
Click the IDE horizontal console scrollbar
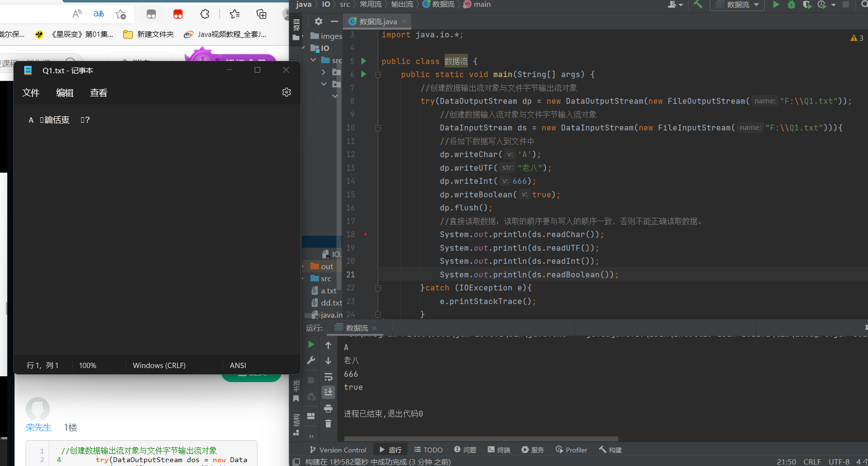pyautogui.click(x=481, y=438)
